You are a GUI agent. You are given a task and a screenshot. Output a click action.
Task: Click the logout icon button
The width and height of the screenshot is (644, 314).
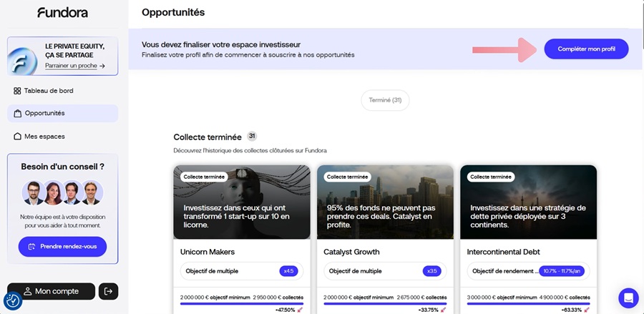(109, 291)
